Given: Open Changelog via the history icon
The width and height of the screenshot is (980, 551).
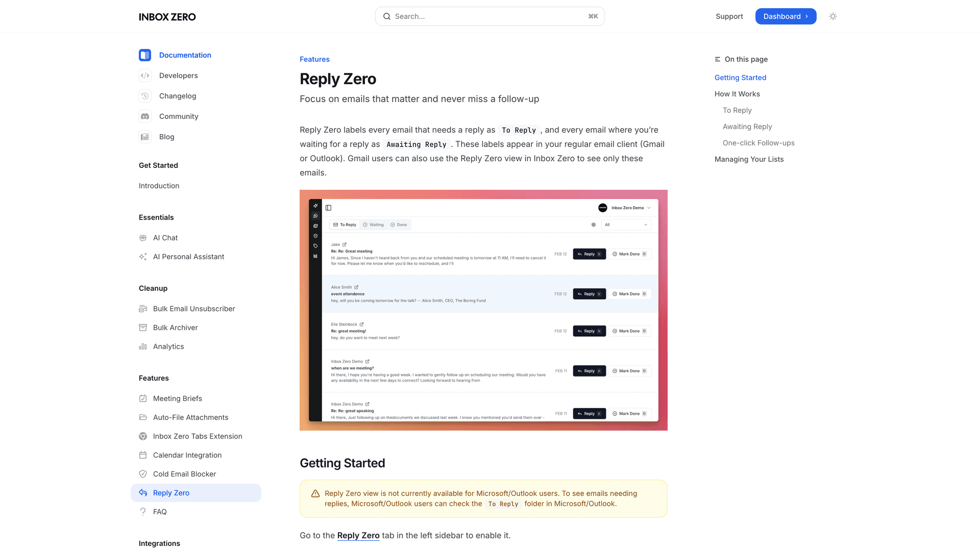Looking at the screenshot, I should tap(145, 96).
